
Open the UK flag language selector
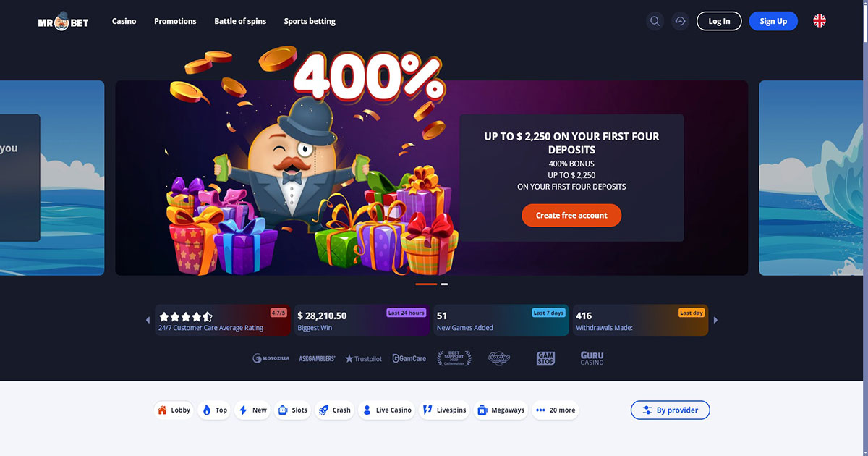pos(820,21)
